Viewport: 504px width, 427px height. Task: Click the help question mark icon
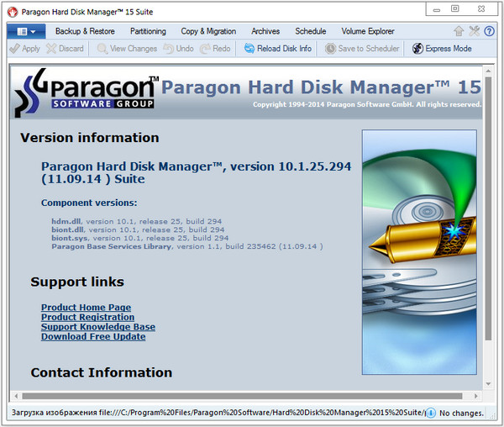point(490,31)
